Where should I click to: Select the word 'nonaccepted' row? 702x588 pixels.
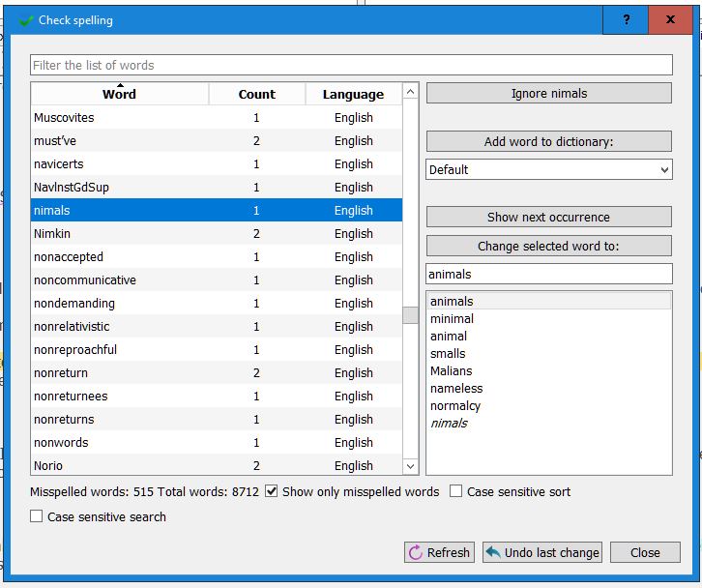pos(217,257)
